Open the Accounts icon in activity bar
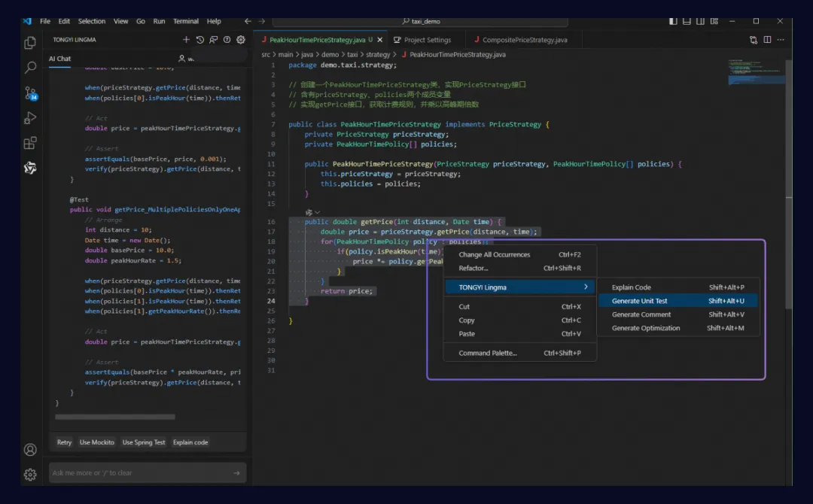Image resolution: width=813 pixels, height=504 pixels. pos(30,450)
